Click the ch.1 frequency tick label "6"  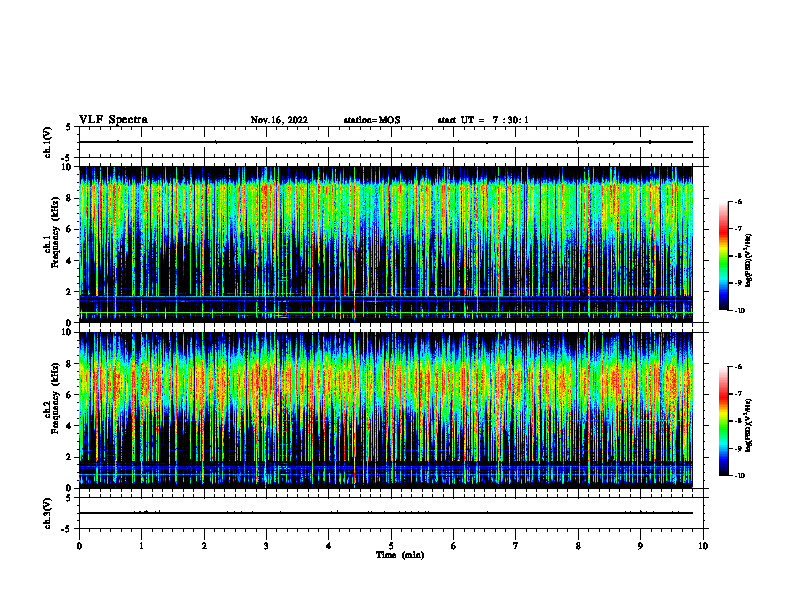click(x=70, y=229)
